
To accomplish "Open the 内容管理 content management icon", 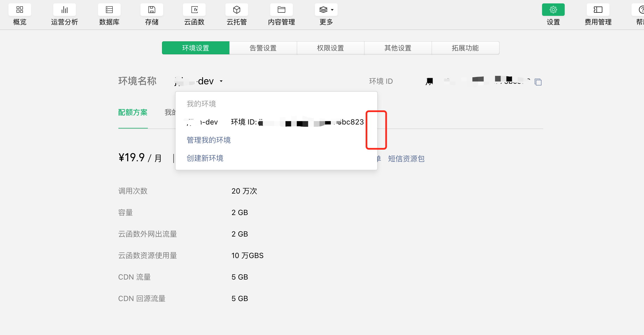I will [x=281, y=10].
